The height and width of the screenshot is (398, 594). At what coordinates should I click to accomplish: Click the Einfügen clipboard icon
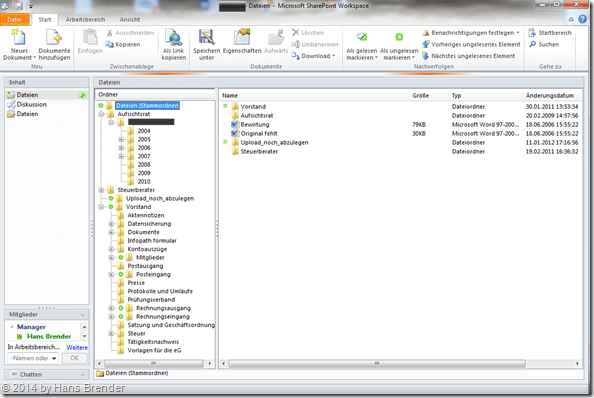90,37
